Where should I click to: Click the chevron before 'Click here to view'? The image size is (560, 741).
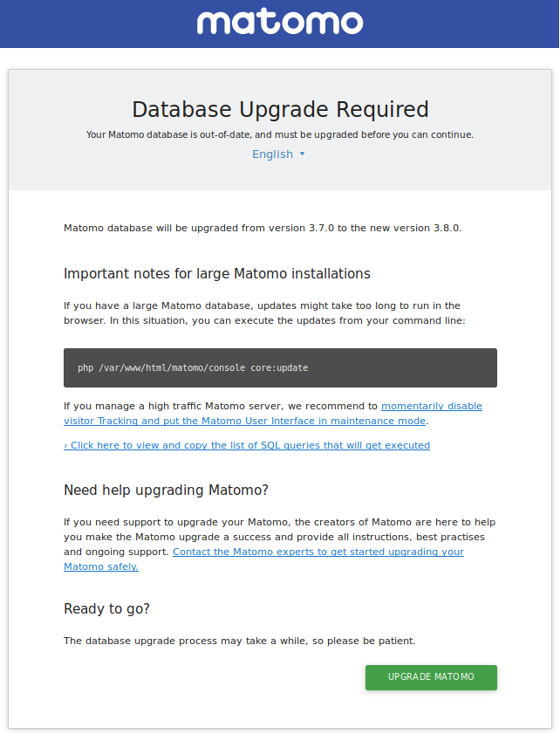65,445
